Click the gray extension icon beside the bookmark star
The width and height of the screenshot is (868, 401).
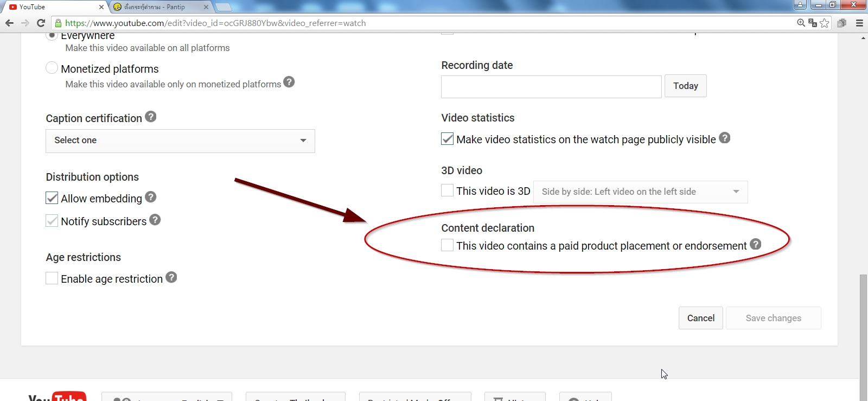(842, 23)
